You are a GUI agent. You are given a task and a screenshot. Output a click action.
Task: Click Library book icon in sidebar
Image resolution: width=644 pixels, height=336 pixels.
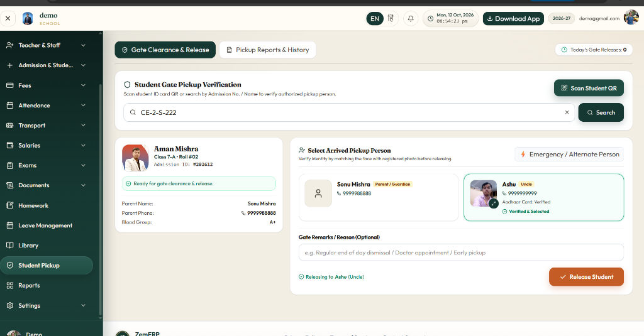click(x=10, y=246)
